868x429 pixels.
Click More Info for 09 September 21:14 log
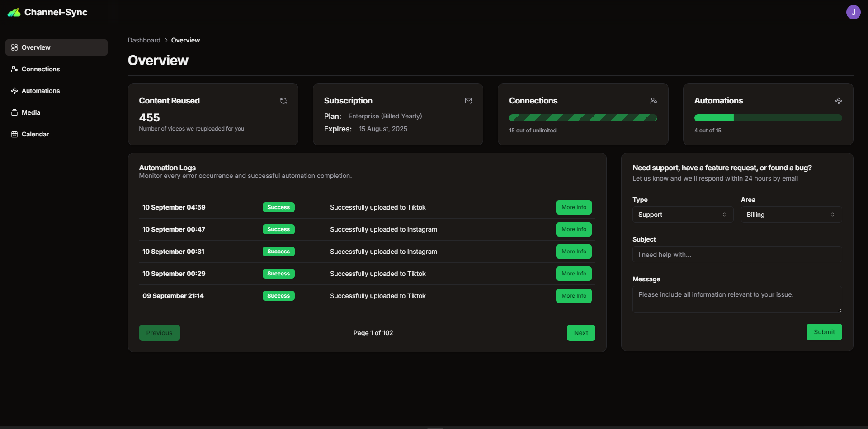pos(574,296)
